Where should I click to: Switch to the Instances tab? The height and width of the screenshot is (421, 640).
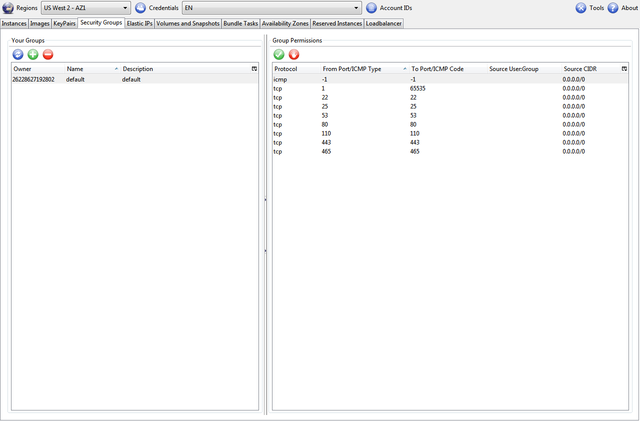pyautogui.click(x=14, y=22)
